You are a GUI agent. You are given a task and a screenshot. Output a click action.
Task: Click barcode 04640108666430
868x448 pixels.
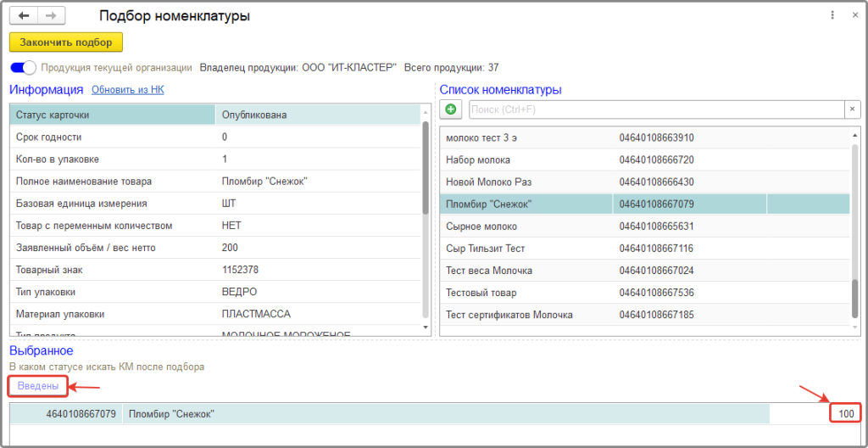656,182
